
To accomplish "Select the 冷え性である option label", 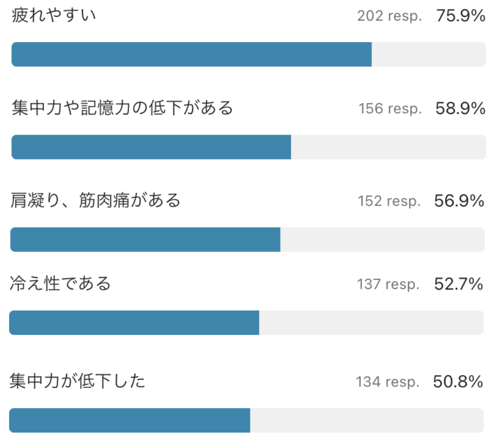I will click(x=60, y=283).
